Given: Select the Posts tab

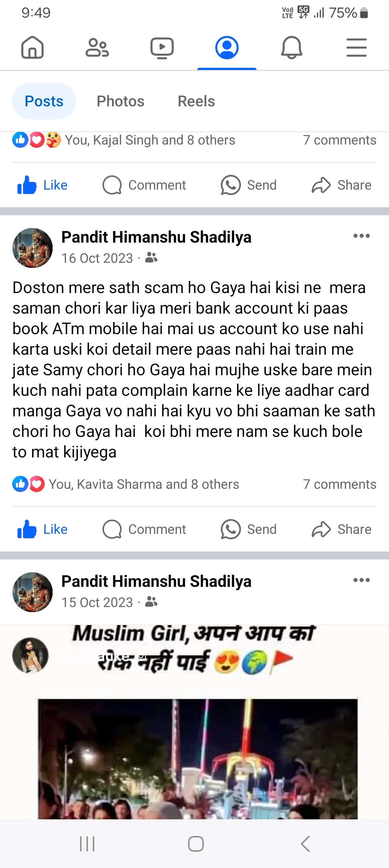Looking at the screenshot, I should (44, 101).
